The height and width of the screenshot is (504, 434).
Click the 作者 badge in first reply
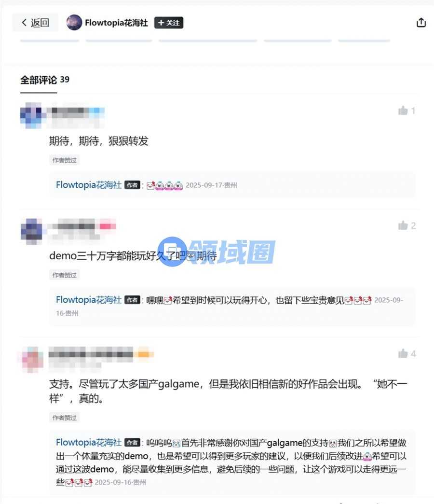(x=132, y=185)
